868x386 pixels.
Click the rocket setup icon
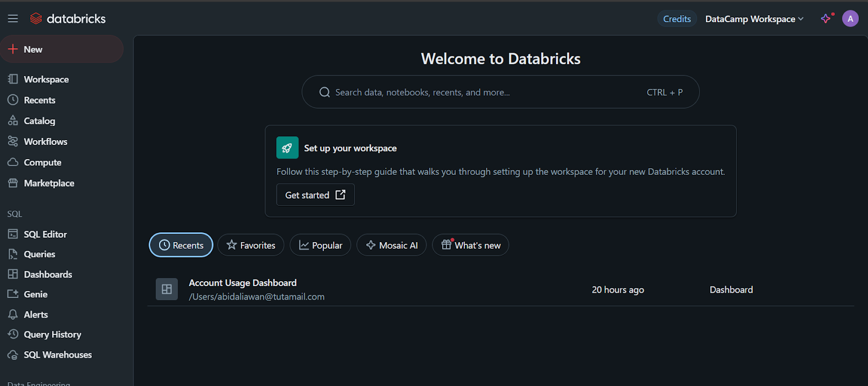(288, 148)
